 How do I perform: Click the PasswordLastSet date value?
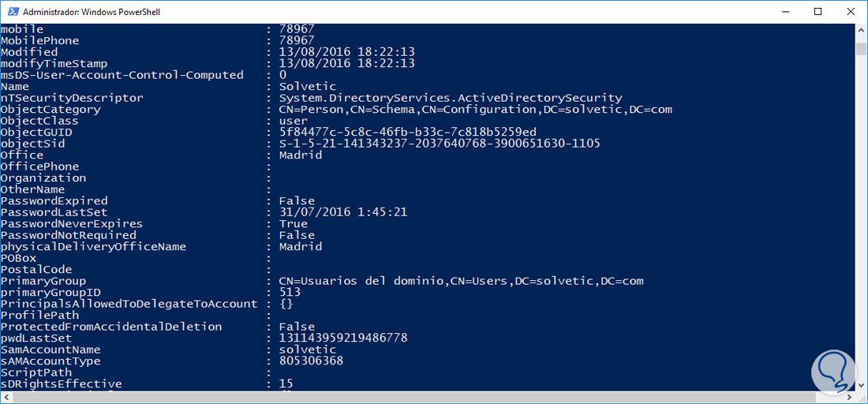[x=343, y=212]
